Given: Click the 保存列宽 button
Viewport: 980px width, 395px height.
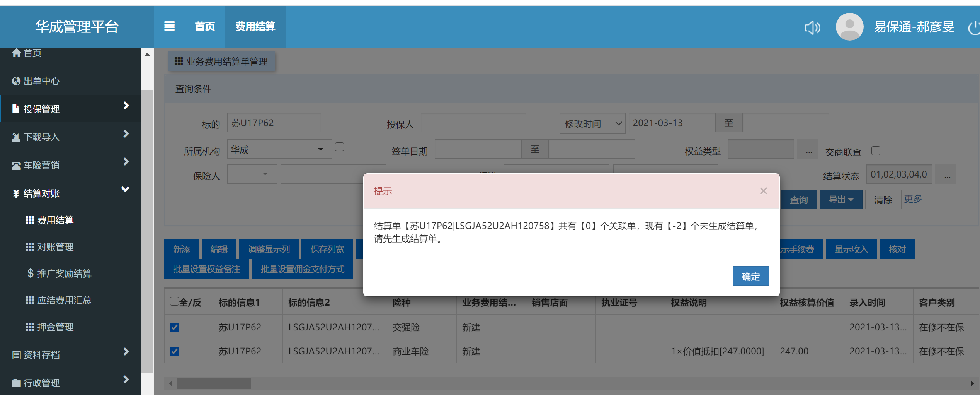Looking at the screenshot, I should click(x=327, y=249).
